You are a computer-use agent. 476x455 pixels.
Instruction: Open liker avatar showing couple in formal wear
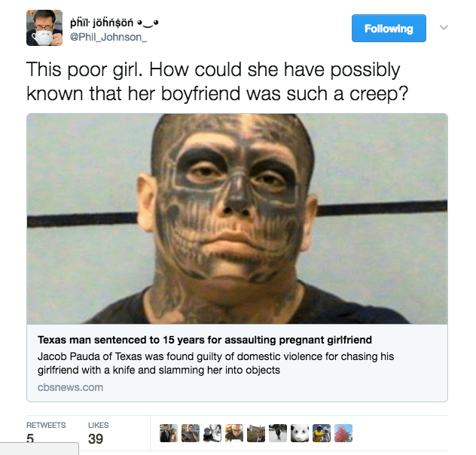pos(169,433)
